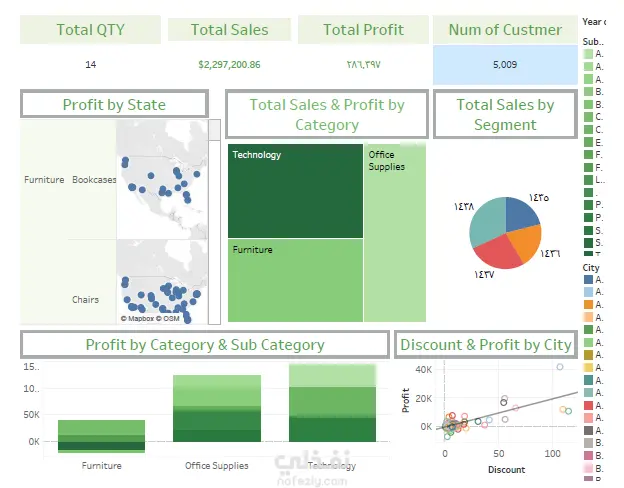Click the sales value $2,297,200.86
This screenshot has height=488, width=624.
[x=229, y=64]
